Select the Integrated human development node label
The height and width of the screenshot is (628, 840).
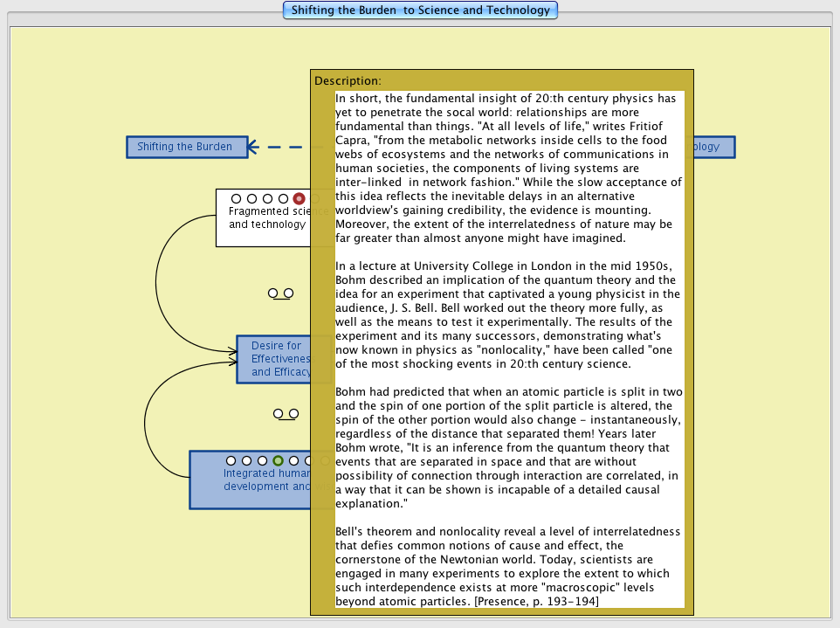click(262, 480)
